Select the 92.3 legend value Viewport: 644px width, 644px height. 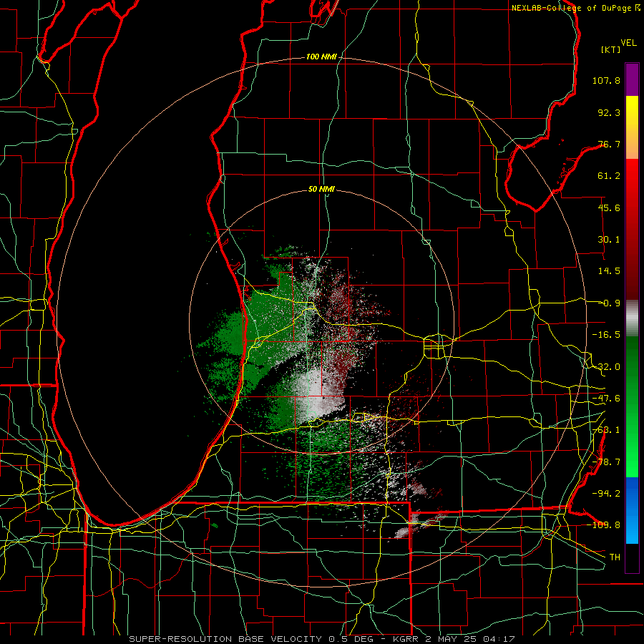tap(609, 112)
